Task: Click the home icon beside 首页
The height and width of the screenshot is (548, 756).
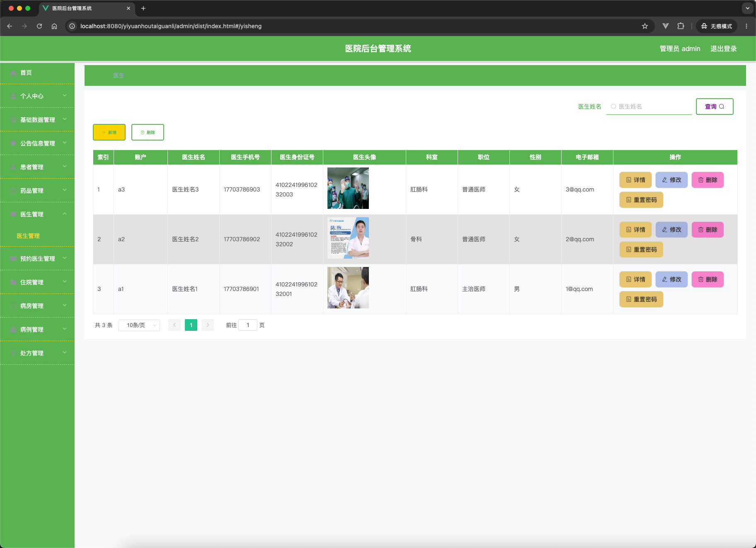Action: click(13, 73)
